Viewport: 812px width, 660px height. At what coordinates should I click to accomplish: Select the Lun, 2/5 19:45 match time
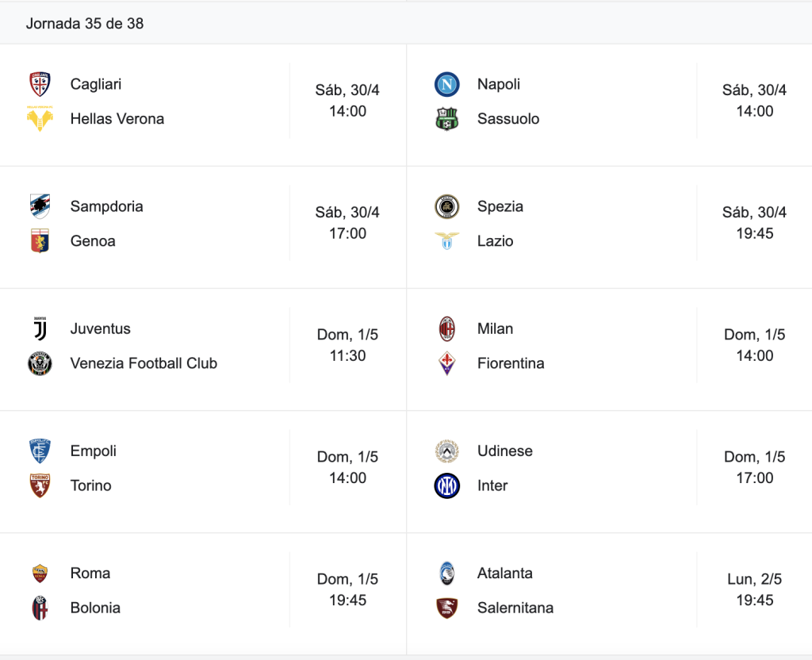tap(755, 589)
